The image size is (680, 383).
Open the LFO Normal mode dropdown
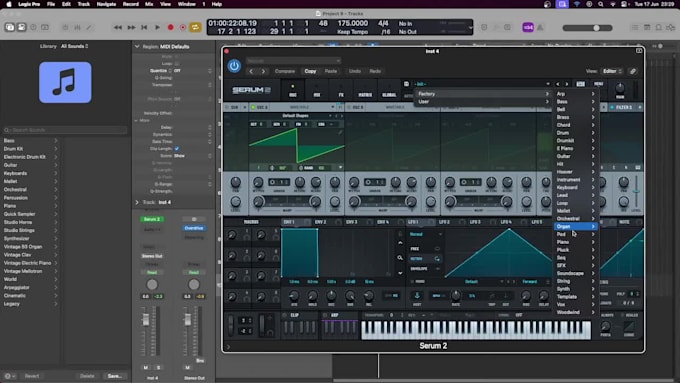(x=425, y=234)
